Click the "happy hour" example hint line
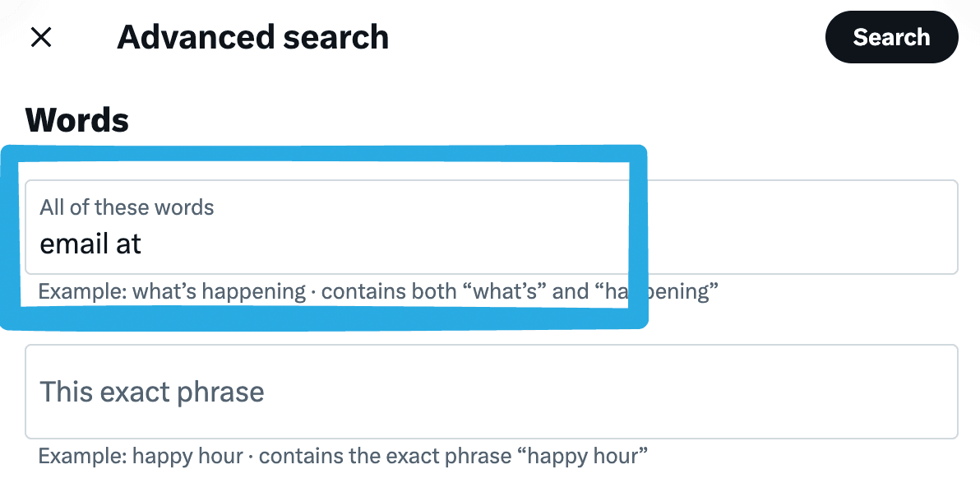This screenshot has width=980, height=497. pyautogui.click(x=343, y=455)
